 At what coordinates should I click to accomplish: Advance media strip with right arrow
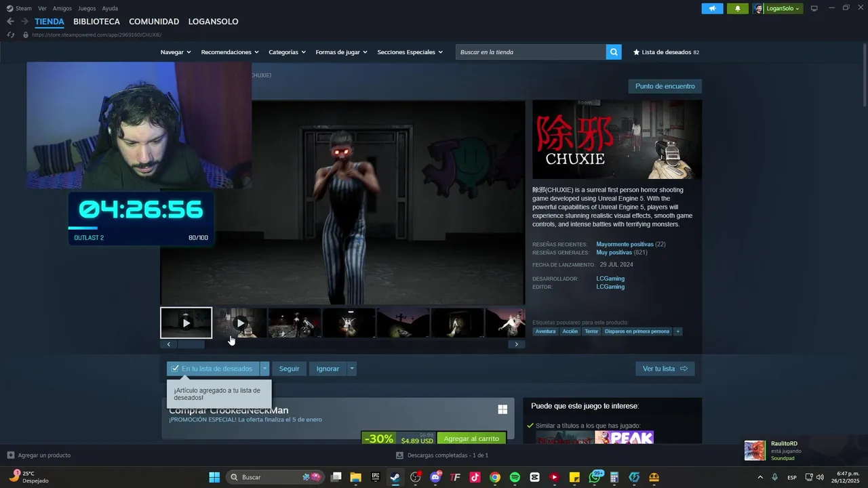(516, 344)
